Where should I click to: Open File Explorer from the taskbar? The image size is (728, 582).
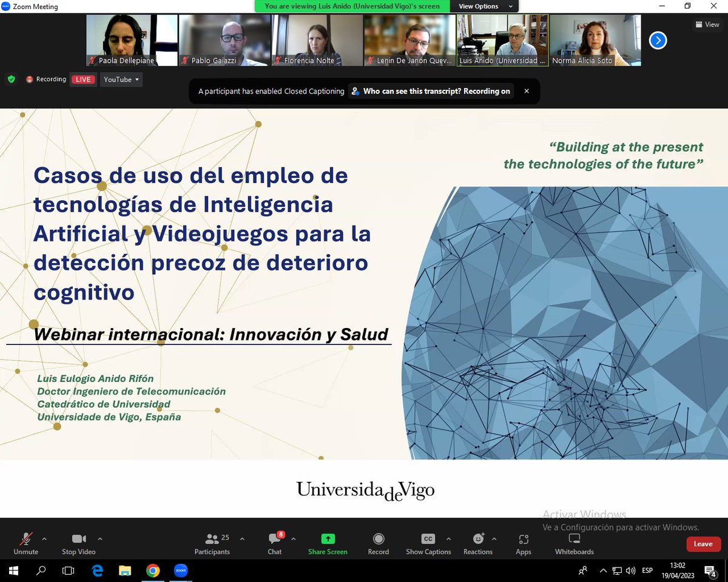pos(125,570)
